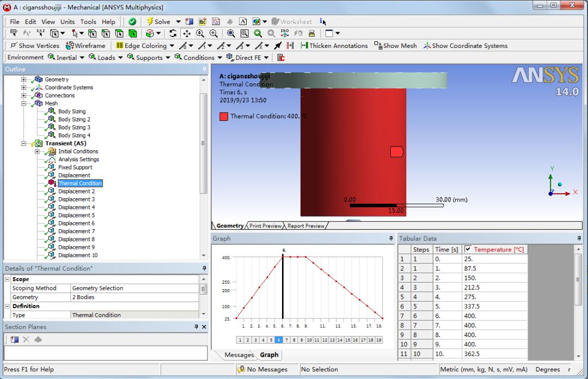
Task: Click the Rotate view icon
Action: coord(173,33)
